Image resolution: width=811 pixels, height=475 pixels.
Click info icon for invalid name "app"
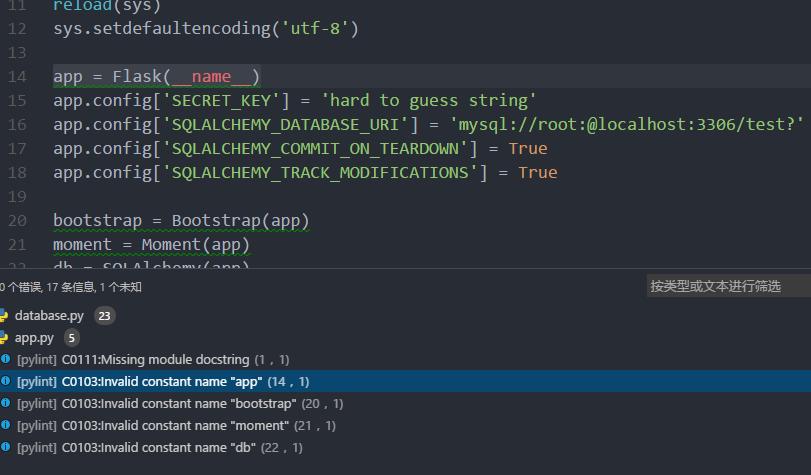(6, 382)
